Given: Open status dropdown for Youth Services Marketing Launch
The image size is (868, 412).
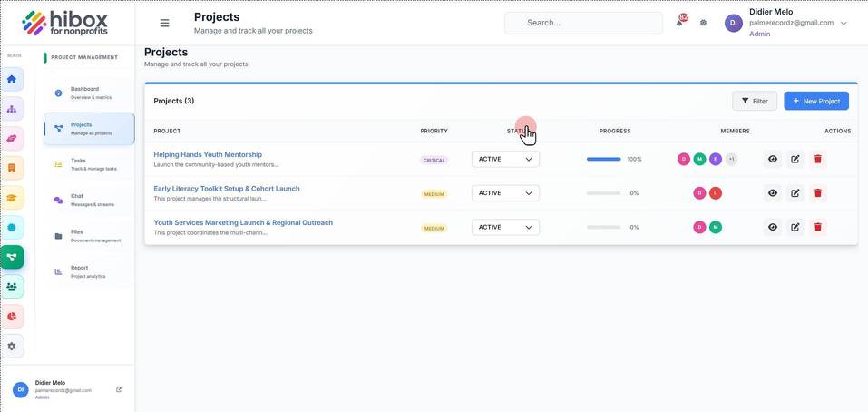Looking at the screenshot, I should coord(505,227).
